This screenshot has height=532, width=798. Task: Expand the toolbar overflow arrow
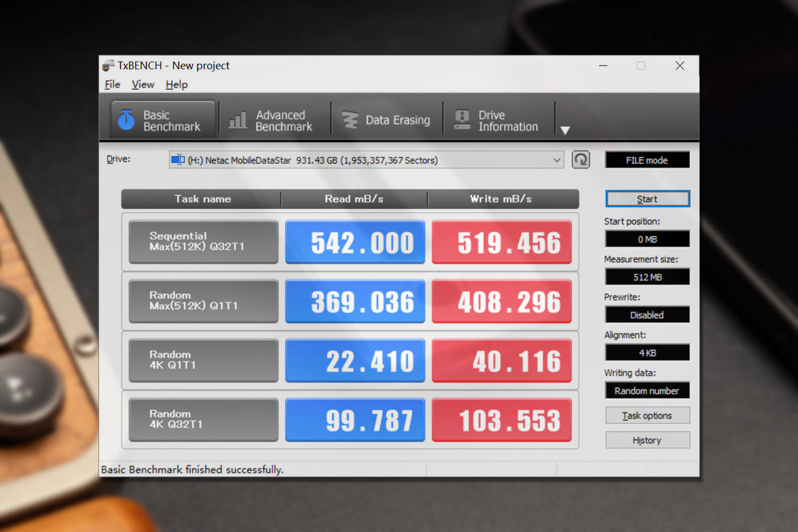[565, 130]
